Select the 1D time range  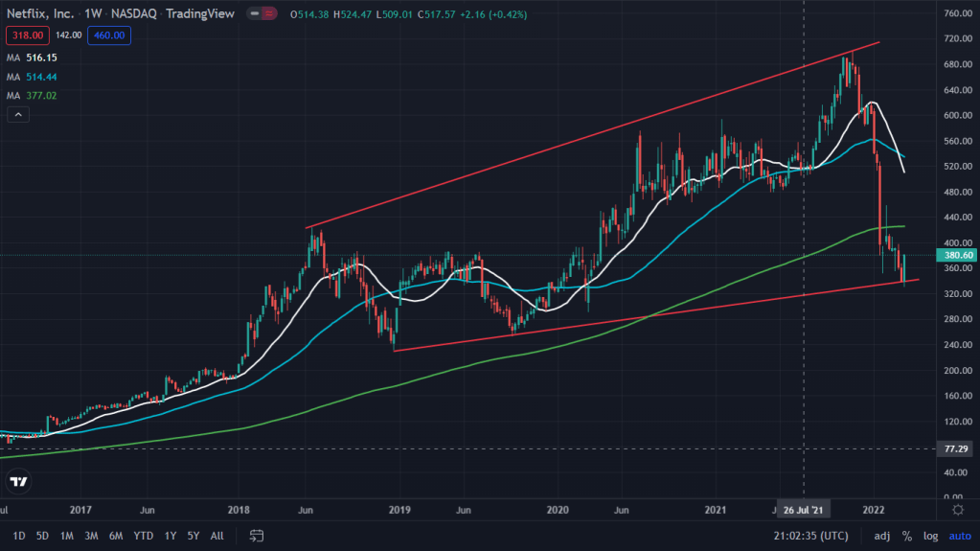coord(19,535)
